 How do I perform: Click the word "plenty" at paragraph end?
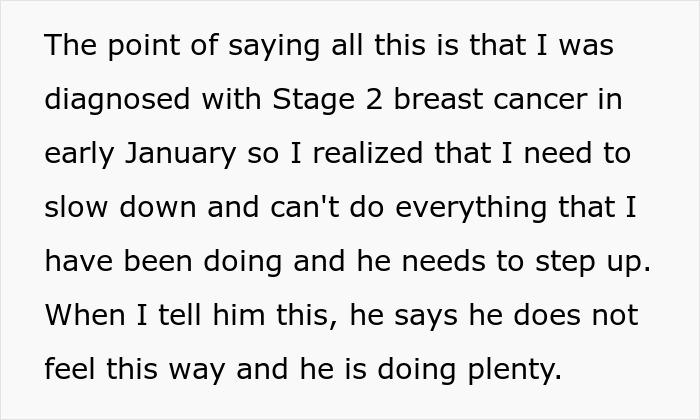point(511,370)
